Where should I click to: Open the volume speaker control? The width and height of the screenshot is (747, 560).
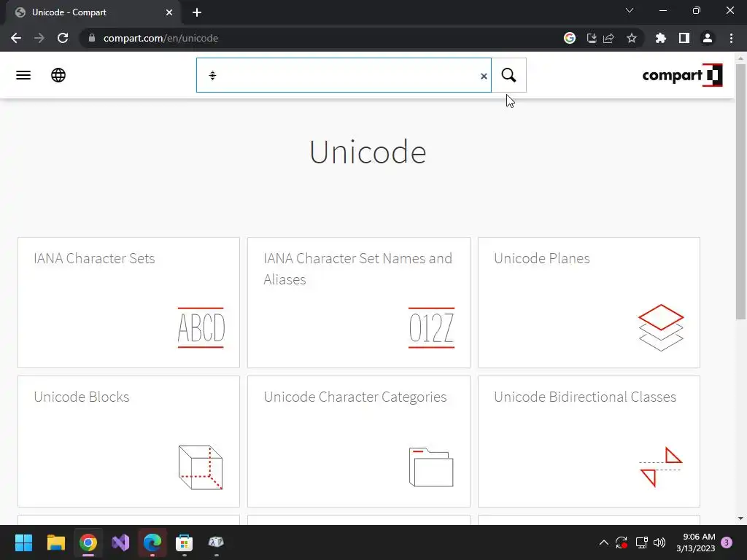659,542
